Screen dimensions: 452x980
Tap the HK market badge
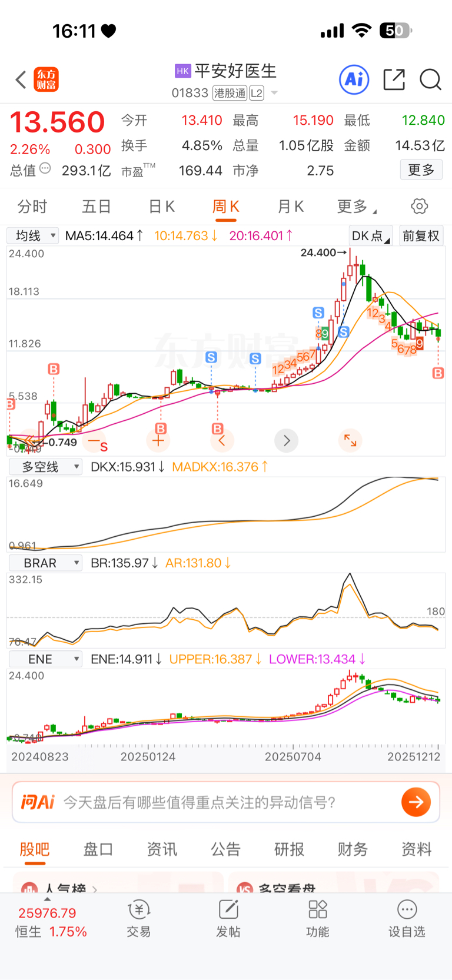click(183, 71)
